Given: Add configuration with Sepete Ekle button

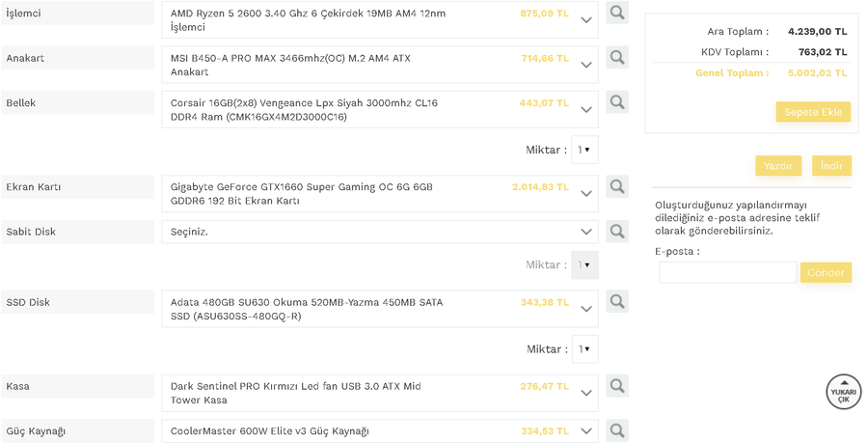Looking at the screenshot, I should (813, 112).
